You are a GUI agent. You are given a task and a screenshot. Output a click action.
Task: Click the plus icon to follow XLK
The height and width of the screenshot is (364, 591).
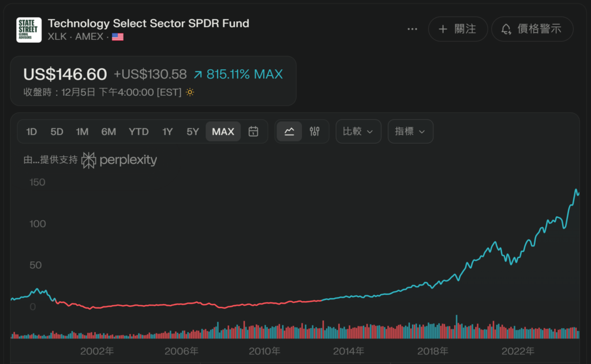pos(443,29)
